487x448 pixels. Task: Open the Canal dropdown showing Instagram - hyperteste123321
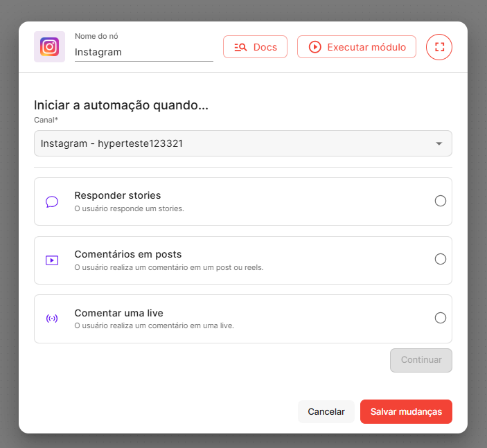236,143
